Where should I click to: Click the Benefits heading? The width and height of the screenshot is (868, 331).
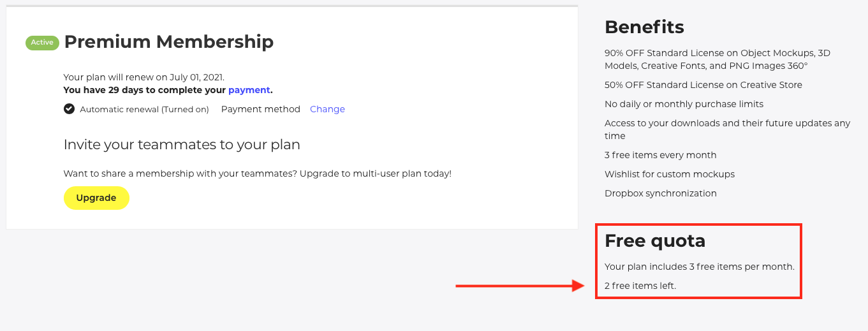click(x=644, y=27)
